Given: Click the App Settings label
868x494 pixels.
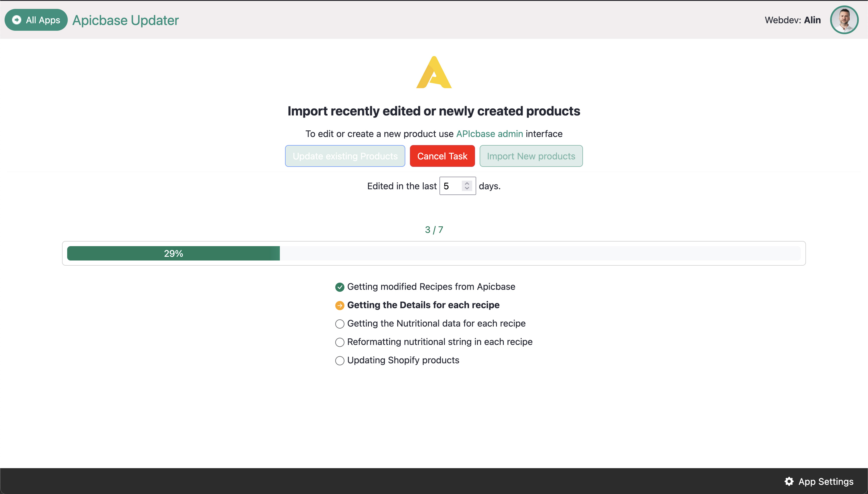Looking at the screenshot, I should [826, 481].
